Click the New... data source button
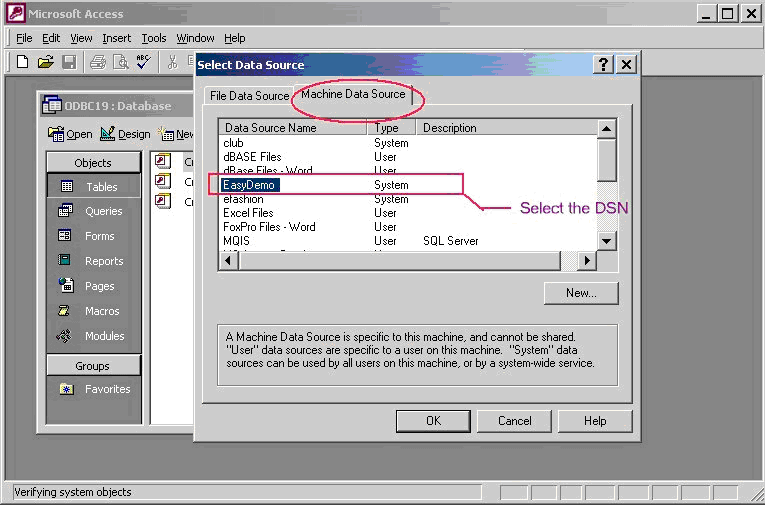This screenshot has width=765, height=505. [x=581, y=293]
